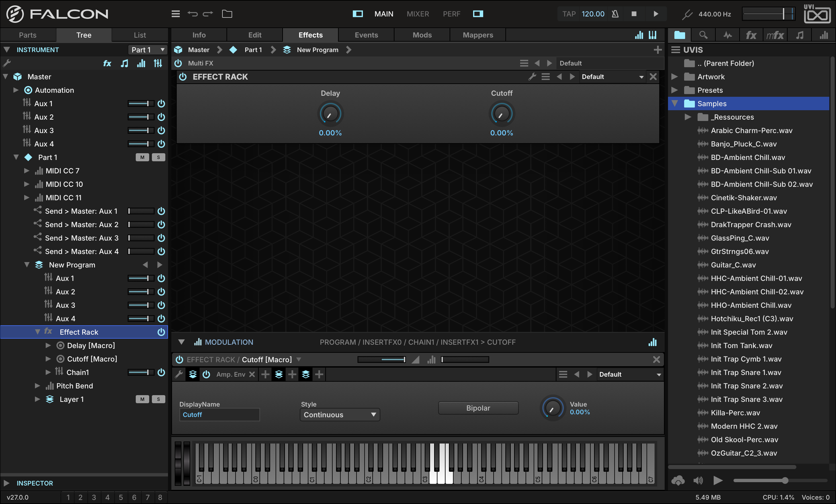Click the Bipolar button
The width and height of the screenshot is (836, 504).
coord(478,408)
